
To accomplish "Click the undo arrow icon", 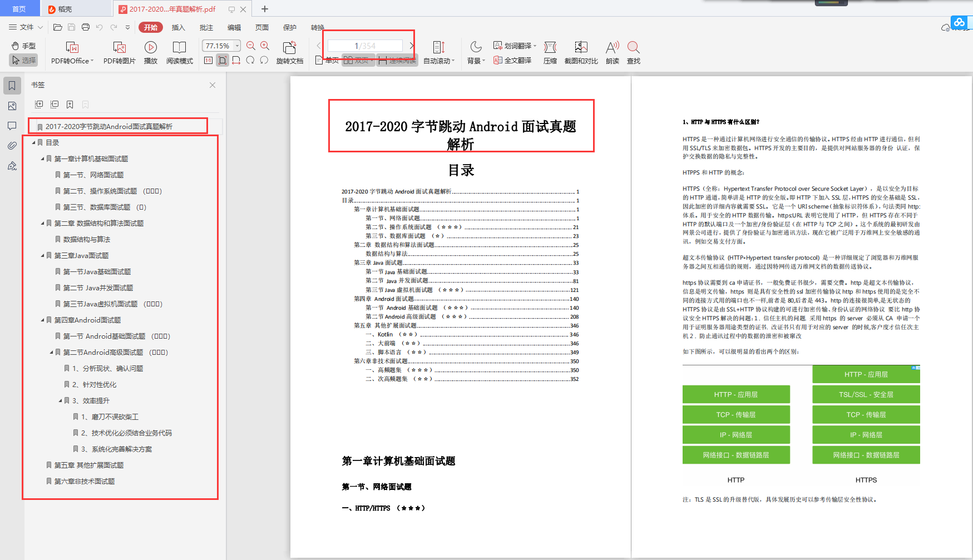I will [x=99, y=27].
